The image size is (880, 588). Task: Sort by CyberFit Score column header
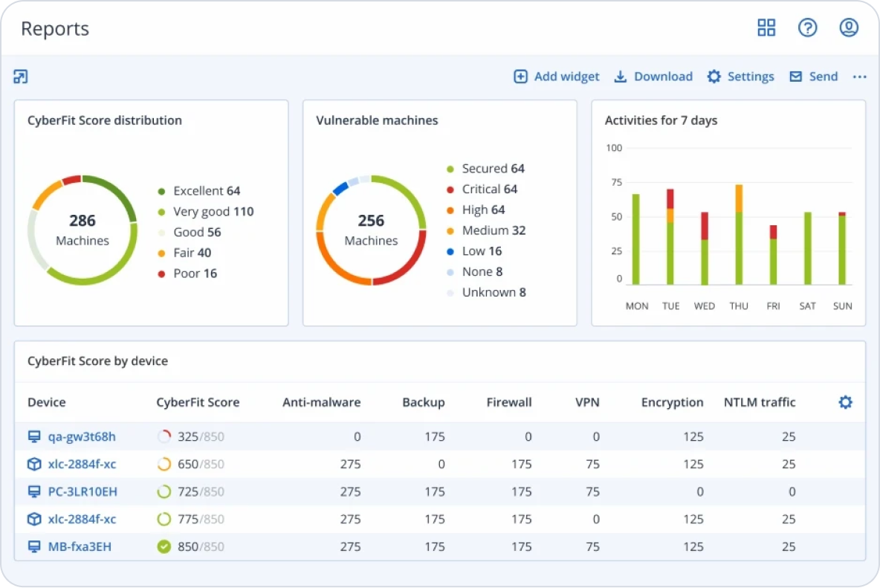click(198, 402)
